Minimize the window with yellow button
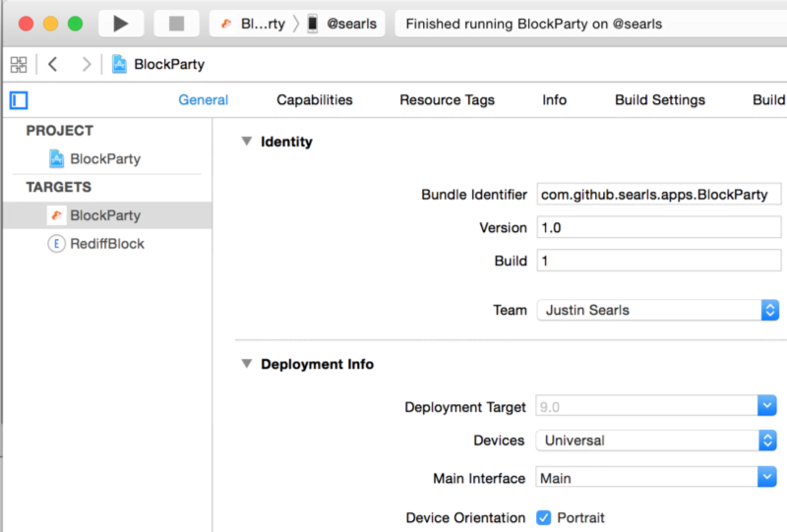 [x=51, y=24]
